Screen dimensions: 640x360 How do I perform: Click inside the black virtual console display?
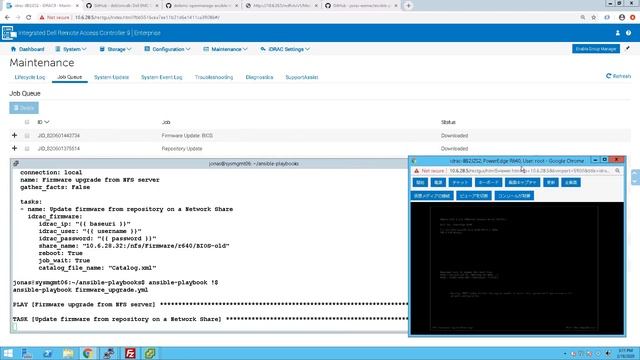pyautogui.click(x=517, y=268)
